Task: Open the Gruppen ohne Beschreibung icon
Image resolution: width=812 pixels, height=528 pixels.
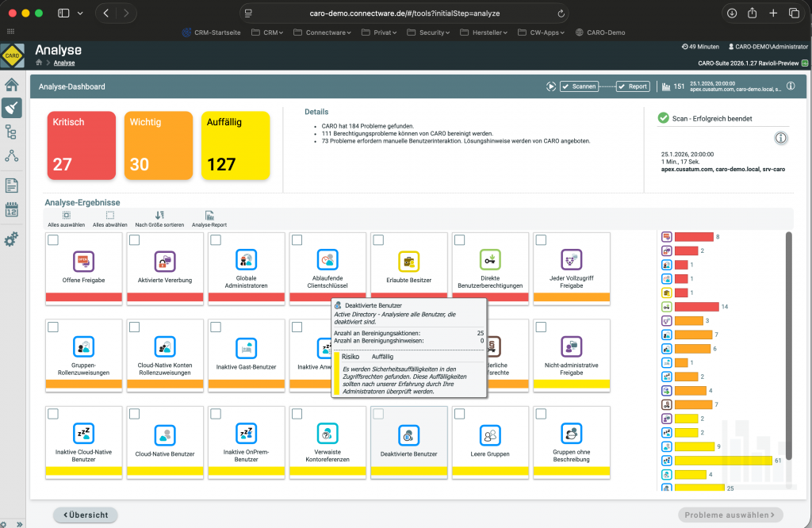Action: [x=572, y=434]
